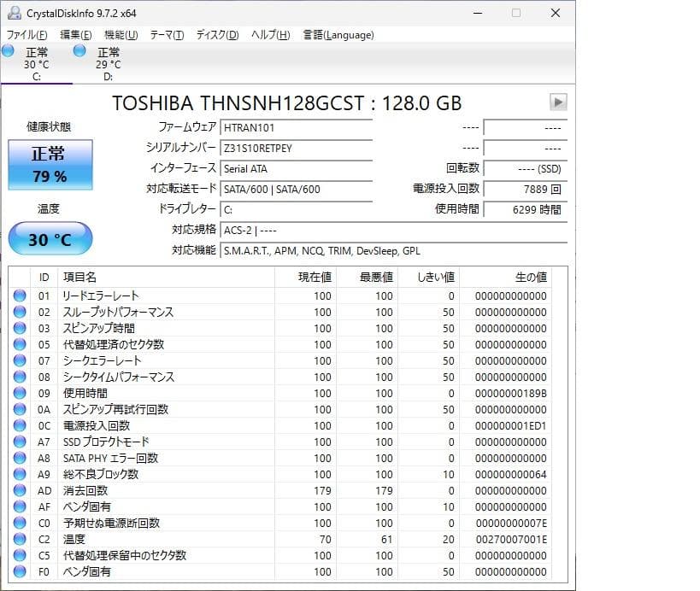Click the D: drive health status icon
Image resolution: width=700 pixels, height=591 pixels.
coord(79,51)
